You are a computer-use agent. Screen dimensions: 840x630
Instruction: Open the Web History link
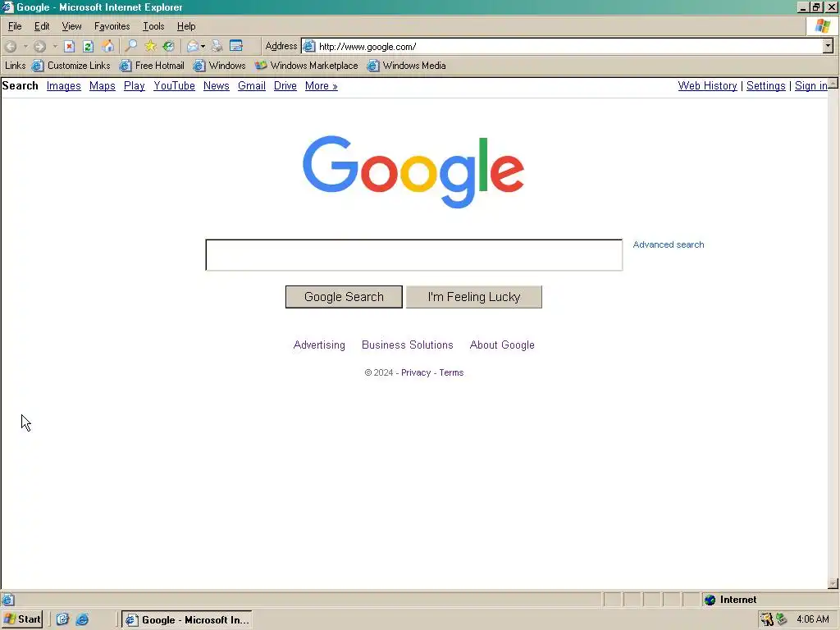708,85
